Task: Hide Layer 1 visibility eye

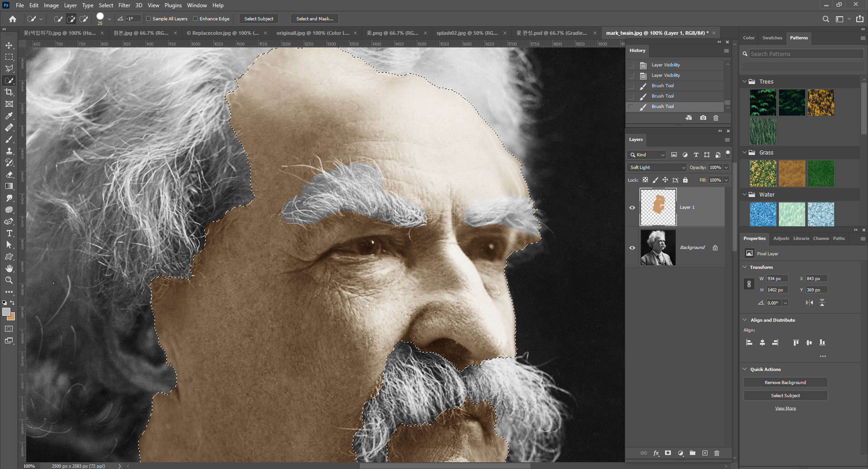Action: [632, 208]
